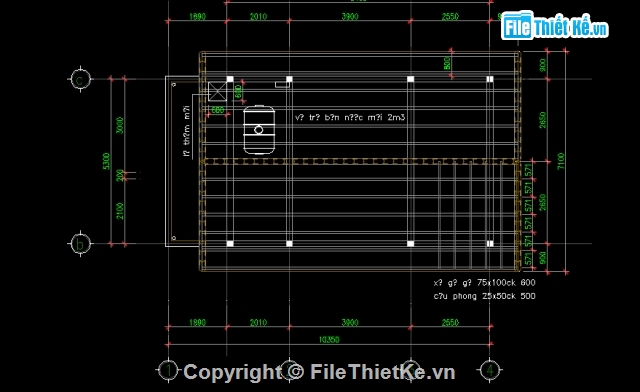Select the 2100 dimension text
The height and width of the screenshot is (392, 640).
click(x=120, y=211)
